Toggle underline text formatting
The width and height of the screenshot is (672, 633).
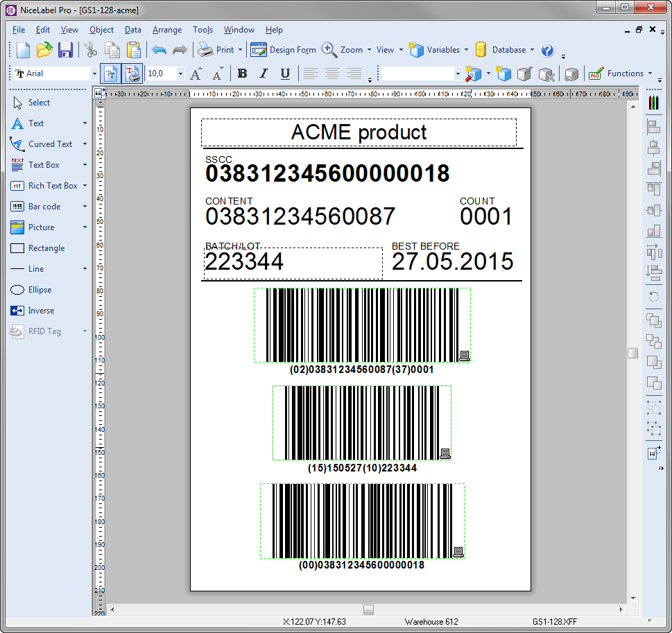(x=285, y=73)
